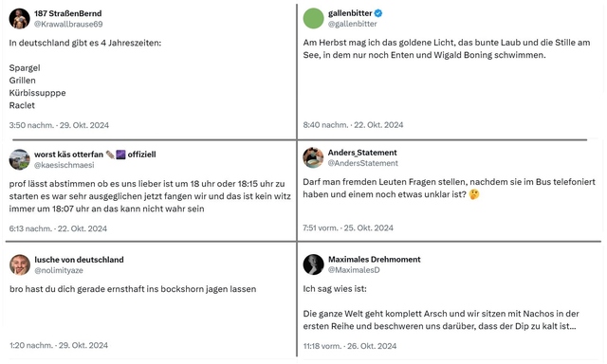The width and height of the screenshot is (607, 364).
Task: Click gallenbitter's green profile picture
Action: click(313, 18)
